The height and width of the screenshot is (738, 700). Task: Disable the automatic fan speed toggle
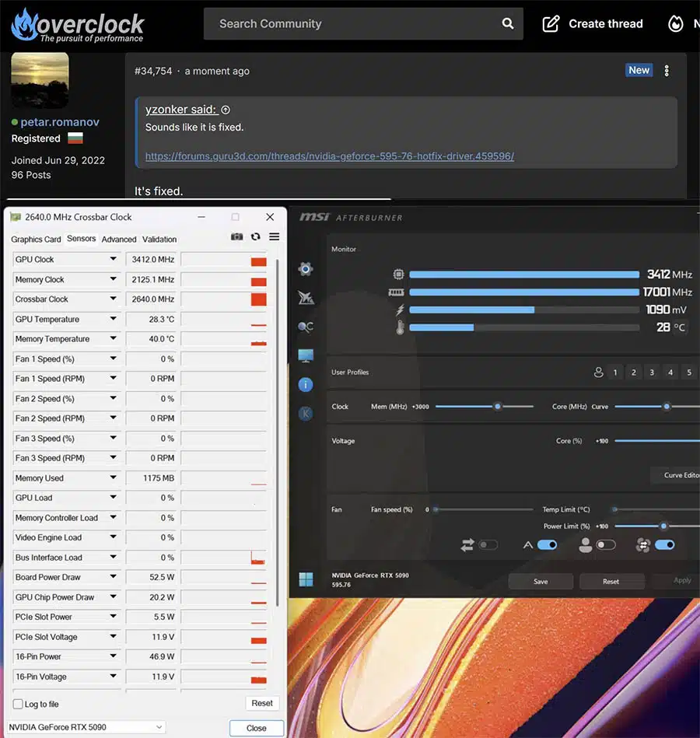[x=548, y=545]
